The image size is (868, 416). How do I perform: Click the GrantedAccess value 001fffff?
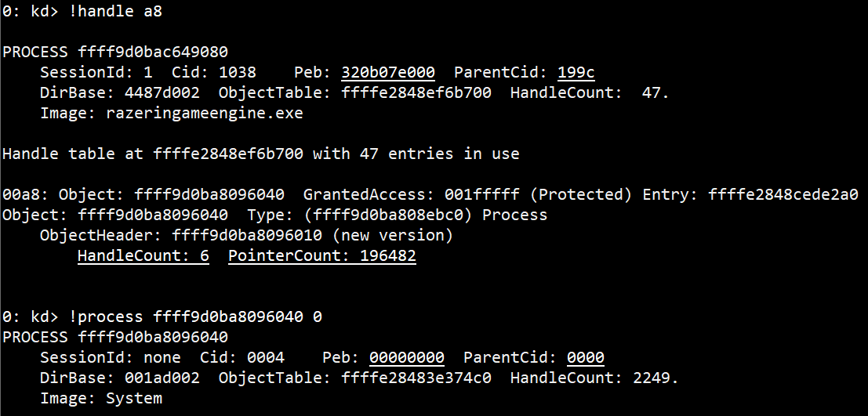pyautogui.click(x=482, y=195)
